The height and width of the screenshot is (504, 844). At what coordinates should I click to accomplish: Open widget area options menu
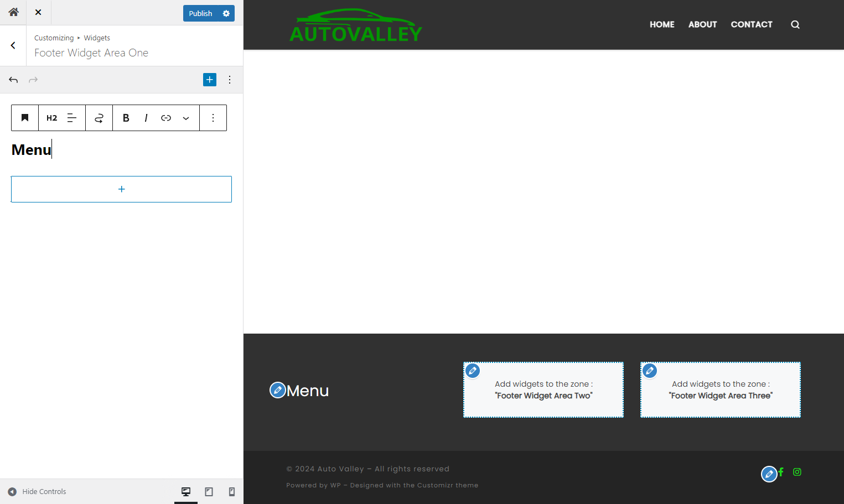point(230,80)
